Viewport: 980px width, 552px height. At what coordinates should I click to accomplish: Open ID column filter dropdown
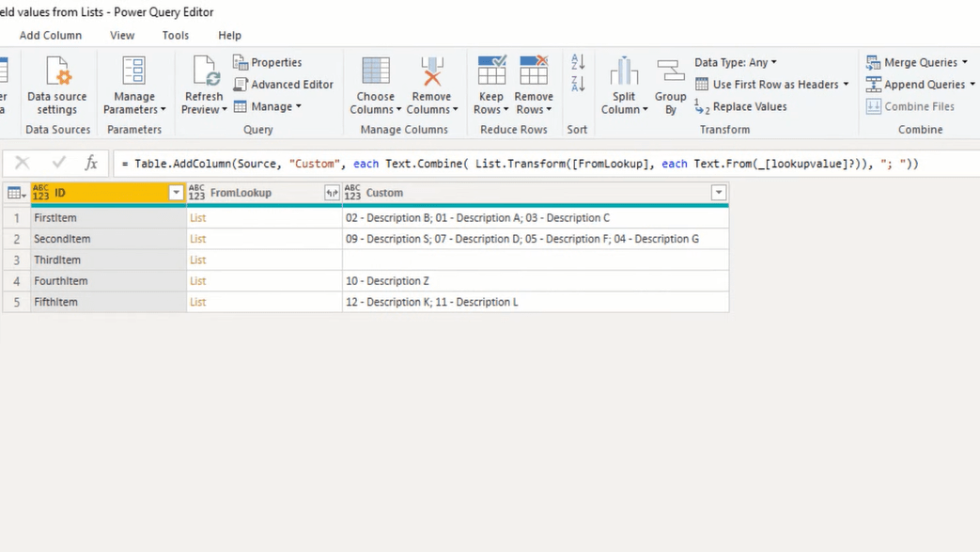click(176, 193)
